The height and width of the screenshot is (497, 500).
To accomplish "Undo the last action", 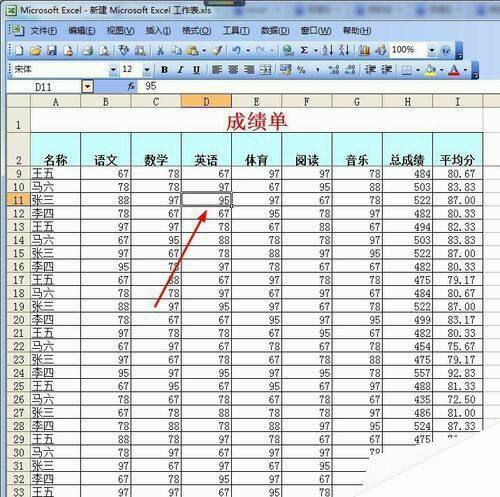I will (x=236, y=50).
